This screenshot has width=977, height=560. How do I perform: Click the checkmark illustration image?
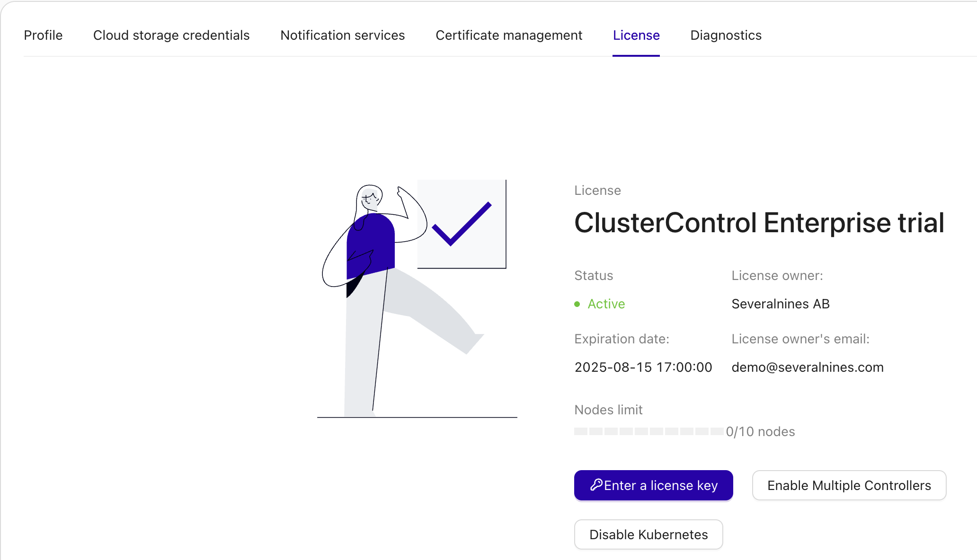pyautogui.click(x=462, y=224)
